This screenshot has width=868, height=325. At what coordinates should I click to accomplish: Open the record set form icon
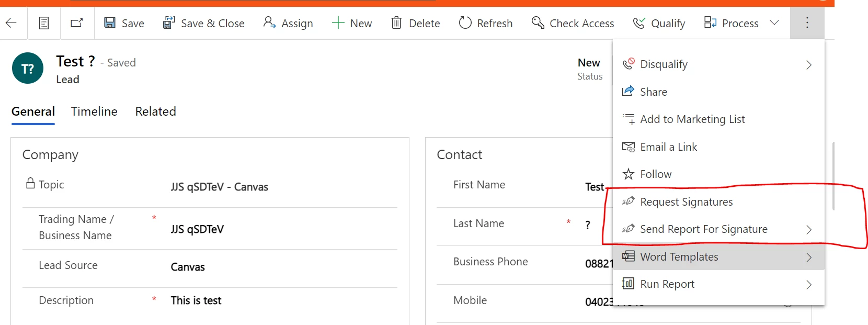tap(44, 23)
